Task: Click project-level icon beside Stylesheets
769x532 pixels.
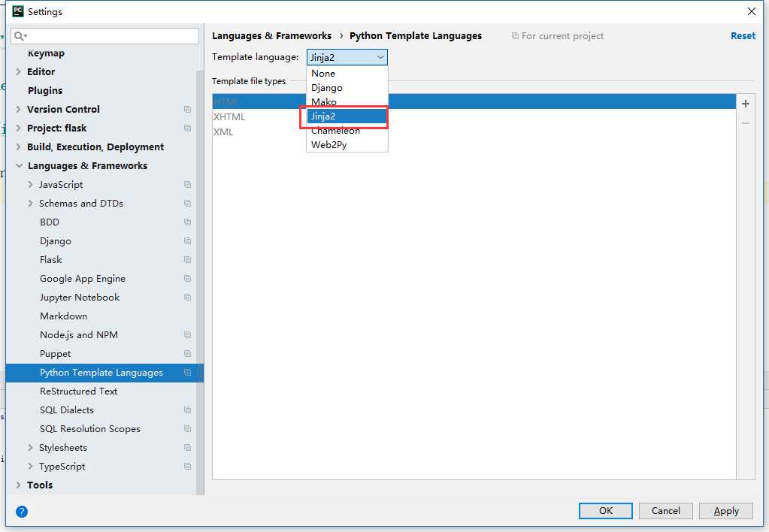Action: coord(187,448)
